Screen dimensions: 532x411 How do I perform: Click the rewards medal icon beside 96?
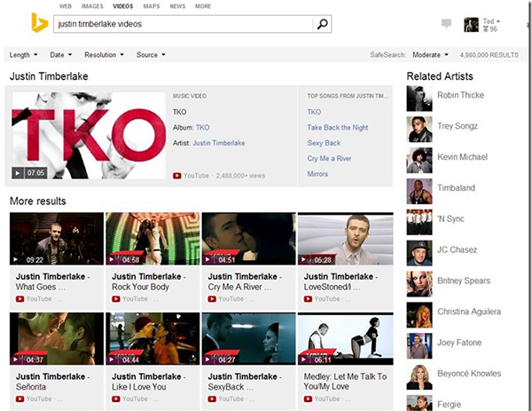click(x=486, y=29)
